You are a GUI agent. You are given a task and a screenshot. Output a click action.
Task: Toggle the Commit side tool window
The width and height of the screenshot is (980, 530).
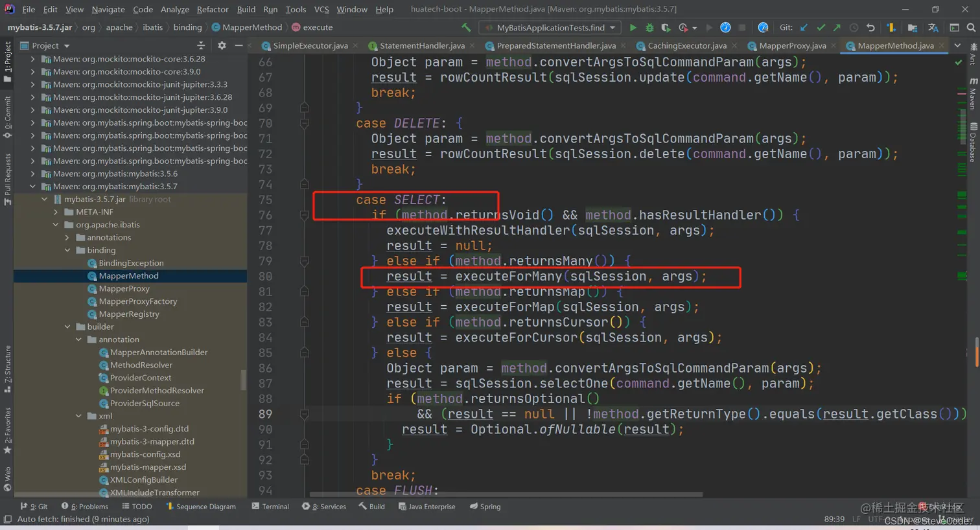pos(7,117)
